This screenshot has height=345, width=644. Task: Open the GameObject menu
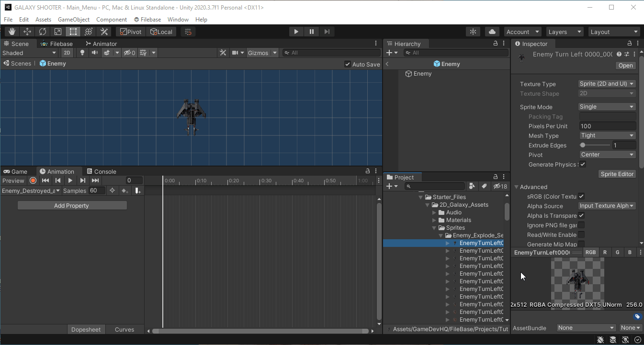[x=74, y=20]
